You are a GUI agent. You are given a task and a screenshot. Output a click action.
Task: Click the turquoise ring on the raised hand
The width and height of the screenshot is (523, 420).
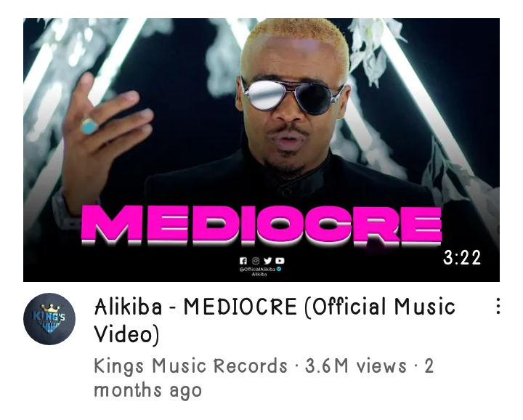point(89,126)
